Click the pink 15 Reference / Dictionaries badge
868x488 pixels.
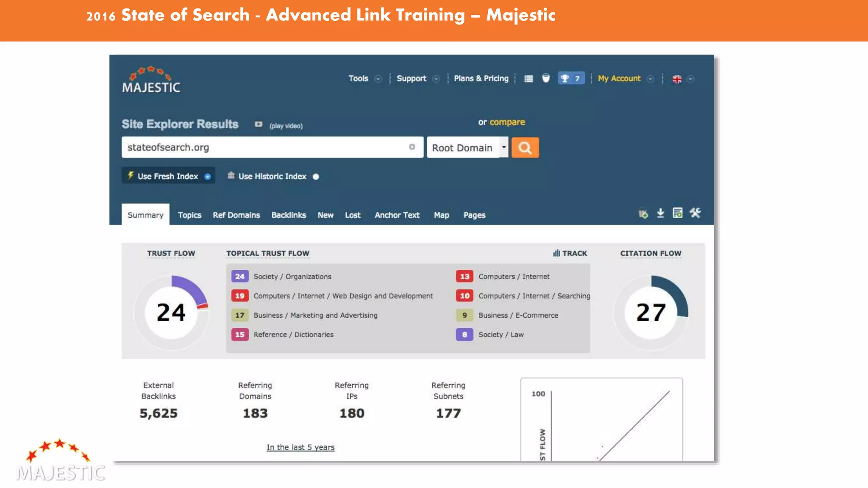240,334
